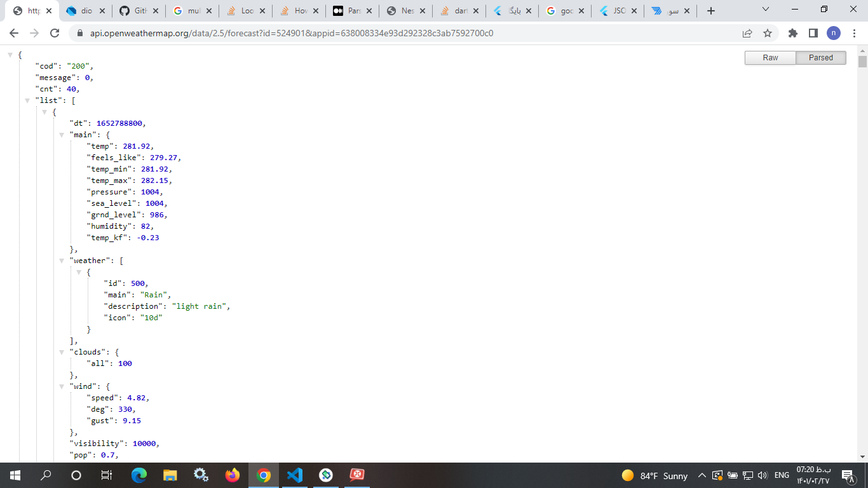Viewport: 868px width, 488px height.
Task: Share this page using the share icon
Action: [x=747, y=33]
